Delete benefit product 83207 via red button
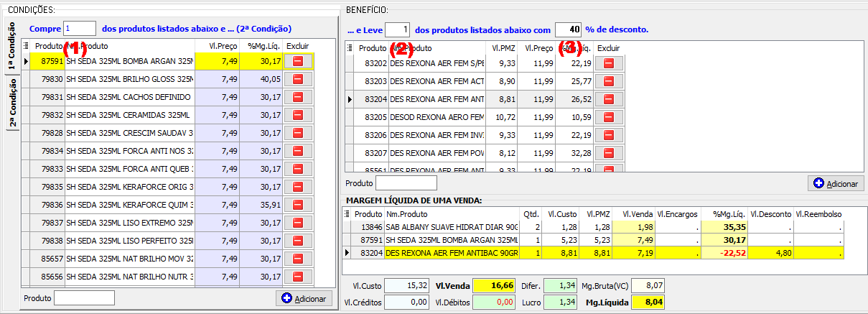 [609, 153]
